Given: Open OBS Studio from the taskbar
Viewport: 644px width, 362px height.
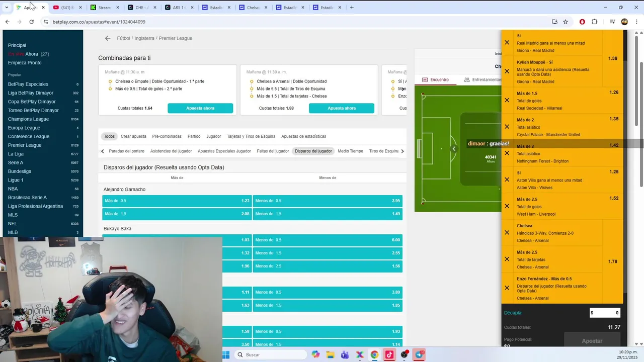Looking at the screenshot, I should [x=405, y=354].
